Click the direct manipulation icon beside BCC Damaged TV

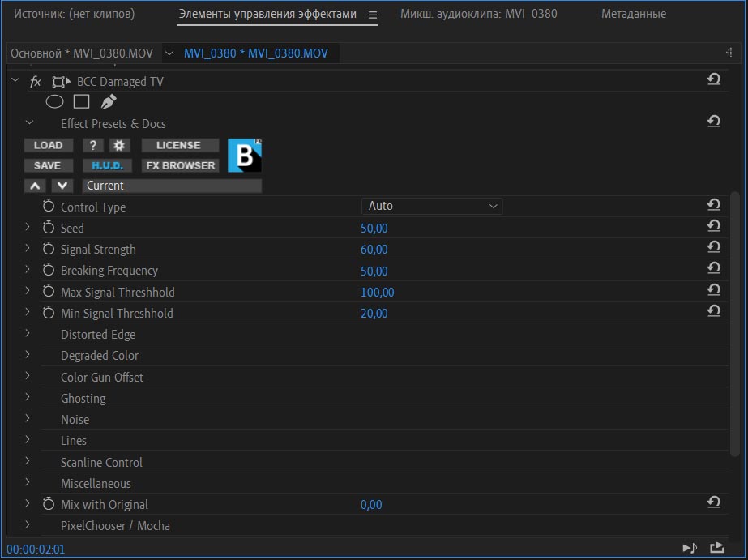[61, 82]
